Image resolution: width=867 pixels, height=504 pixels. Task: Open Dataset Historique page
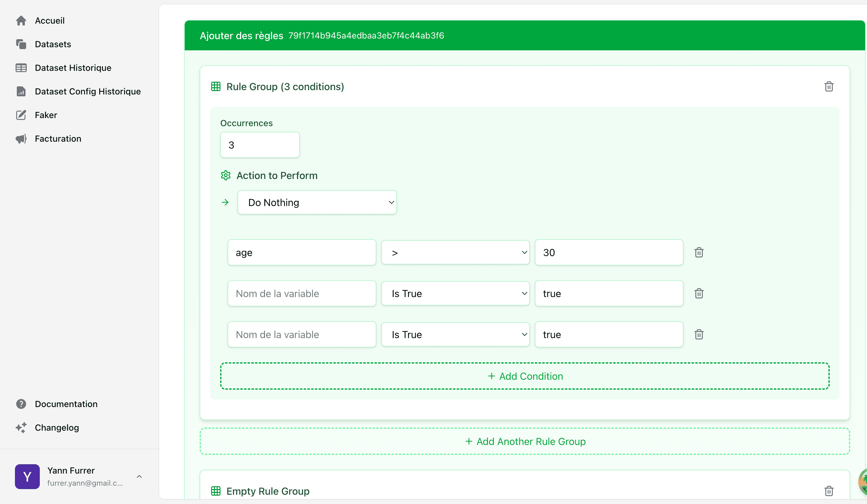click(x=73, y=68)
